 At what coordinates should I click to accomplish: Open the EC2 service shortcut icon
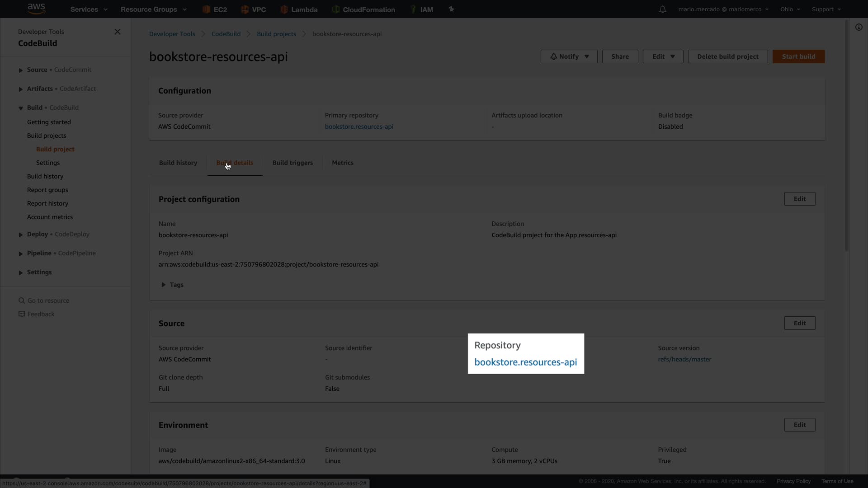click(207, 9)
